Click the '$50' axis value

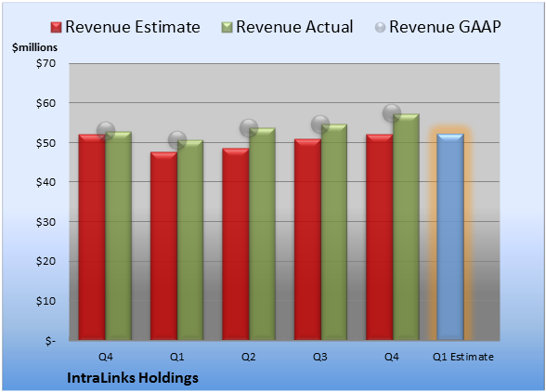pos(45,142)
